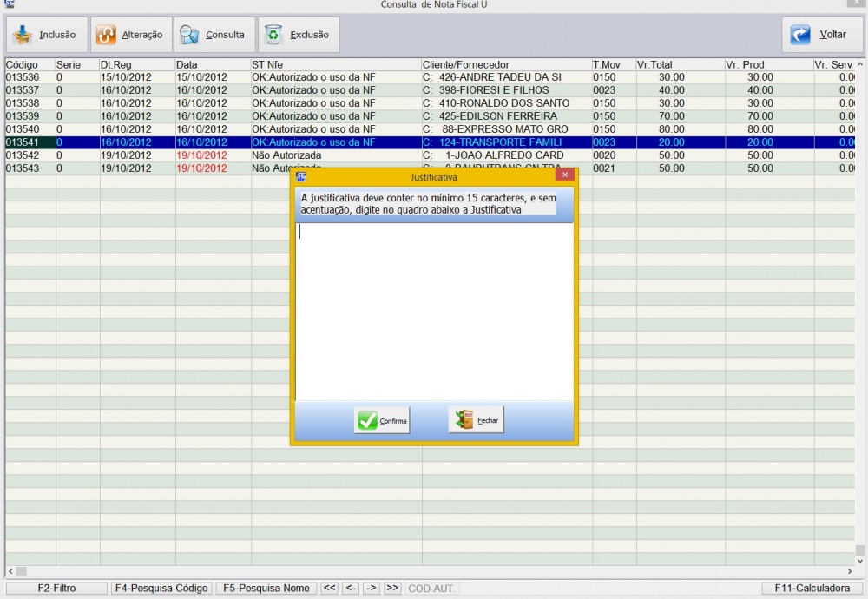Go to previous record with <- button
Viewport: 868px width, 599px height.
click(351, 588)
